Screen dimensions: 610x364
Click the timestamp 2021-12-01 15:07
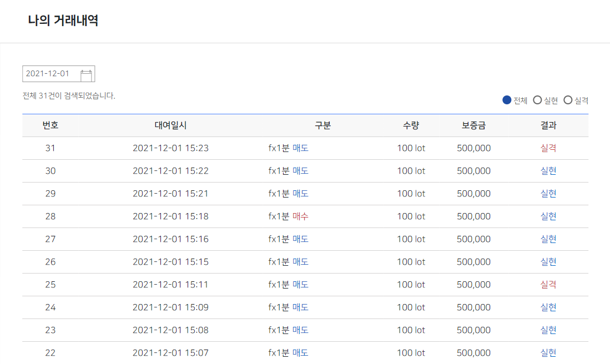170,353
